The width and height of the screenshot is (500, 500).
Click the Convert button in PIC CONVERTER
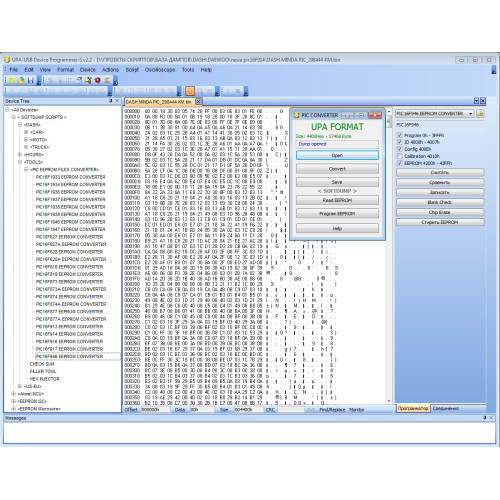point(337,169)
